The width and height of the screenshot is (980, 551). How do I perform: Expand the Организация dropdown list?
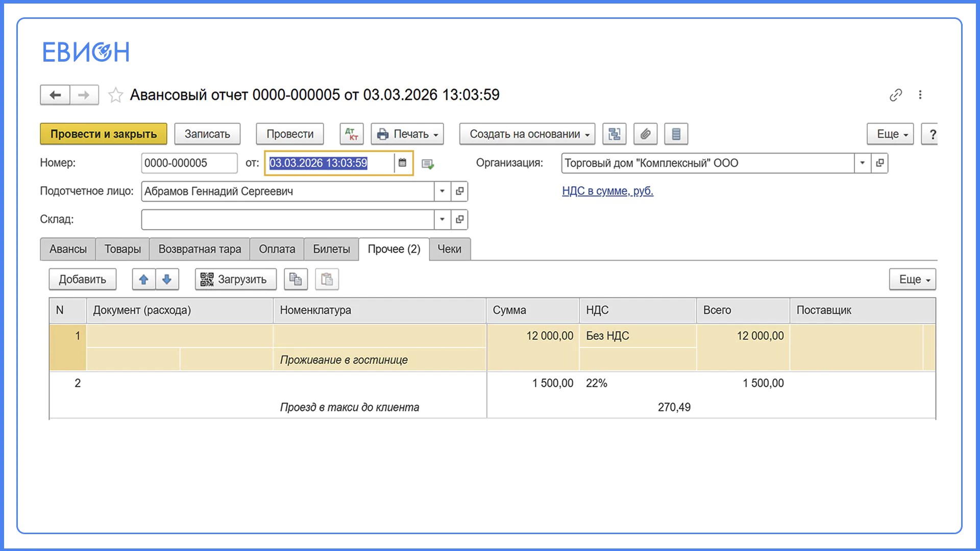pos(862,163)
